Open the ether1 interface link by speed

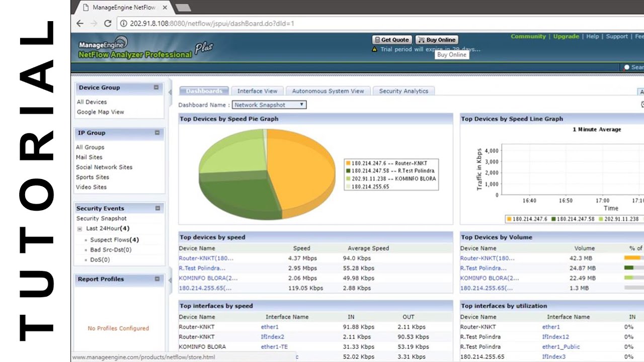(x=270, y=327)
